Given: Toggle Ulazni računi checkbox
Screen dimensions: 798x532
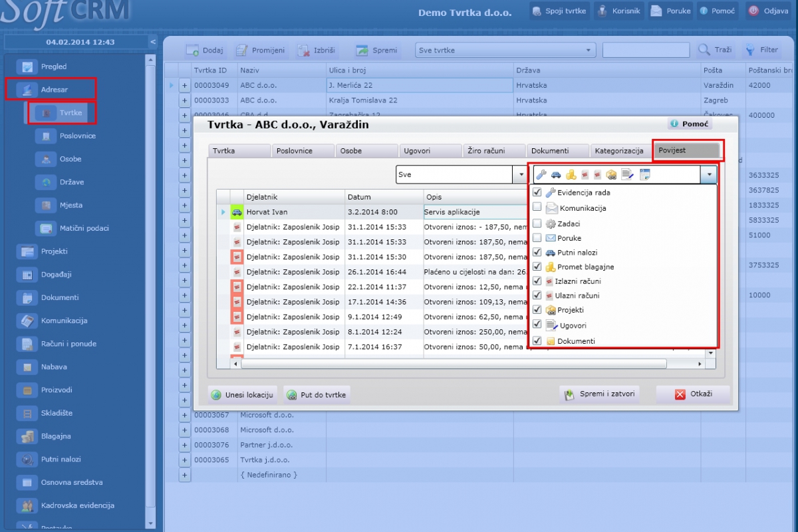Looking at the screenshot, I should [537, 295].
